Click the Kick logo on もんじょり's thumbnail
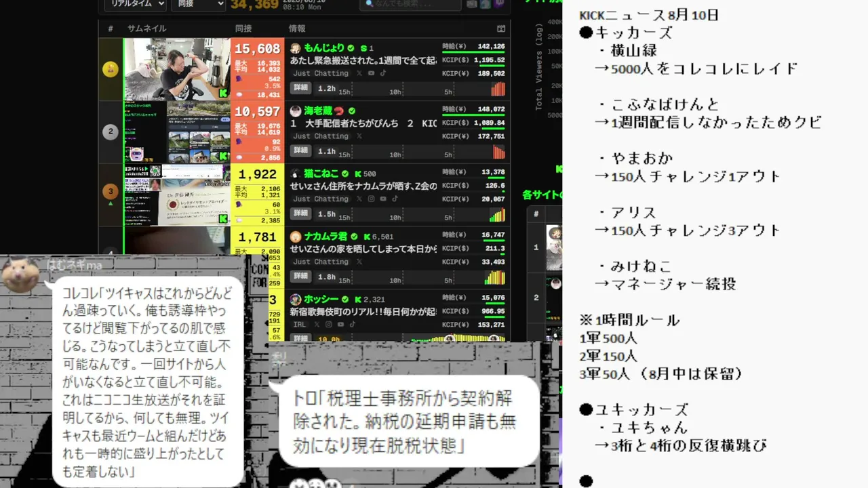 223,94
